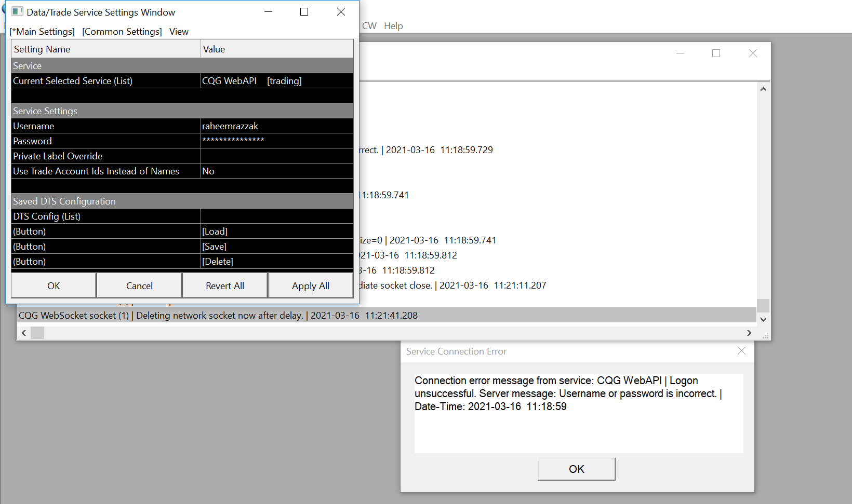Open the CW menu in the main window
The height and width of the screenshot is (504, 852).
pos(369,26)
